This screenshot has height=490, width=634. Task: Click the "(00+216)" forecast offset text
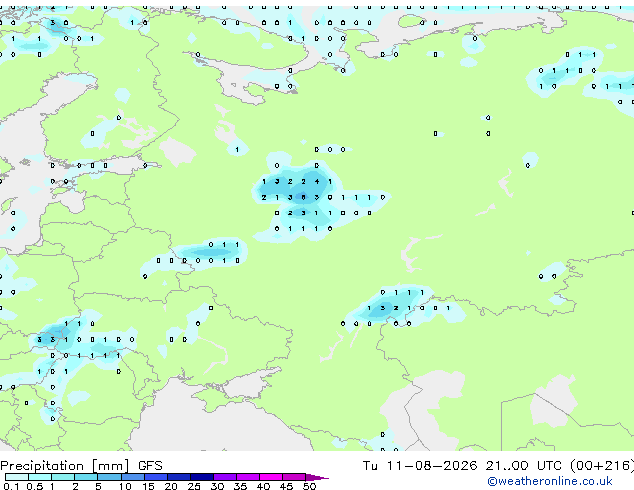tap(602, 465)
